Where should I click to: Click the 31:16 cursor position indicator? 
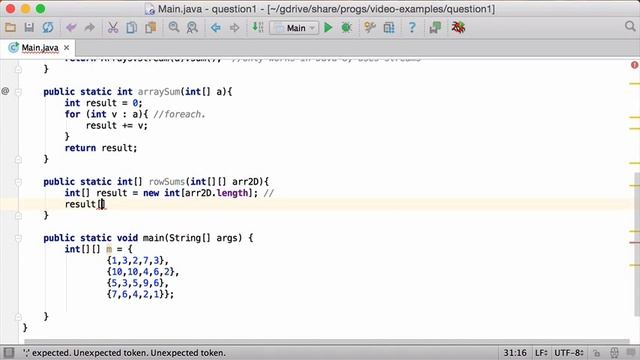point(515,353)
